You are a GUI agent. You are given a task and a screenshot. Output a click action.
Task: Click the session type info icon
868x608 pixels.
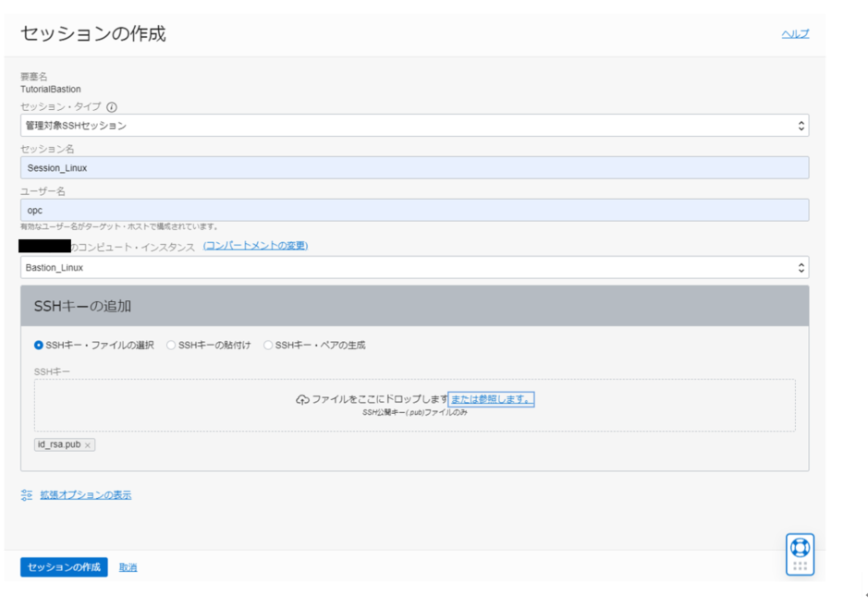[x=112, y=107]
